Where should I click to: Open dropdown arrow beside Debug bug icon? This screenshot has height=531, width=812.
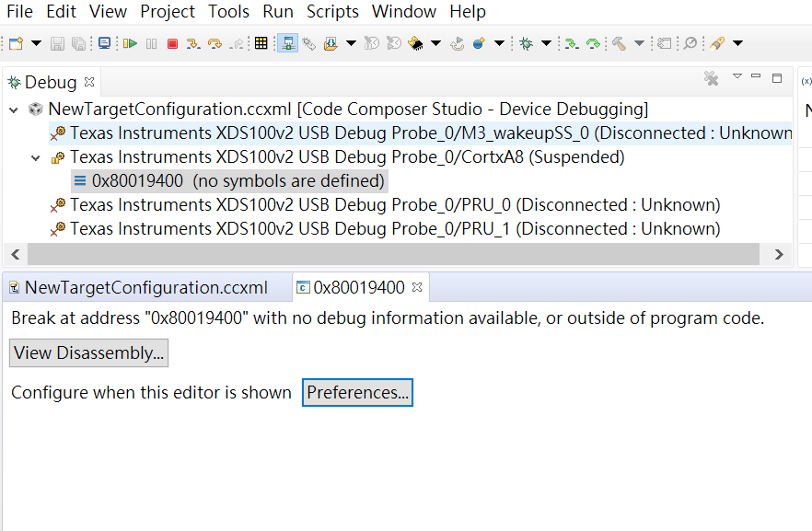click(546, 43)
